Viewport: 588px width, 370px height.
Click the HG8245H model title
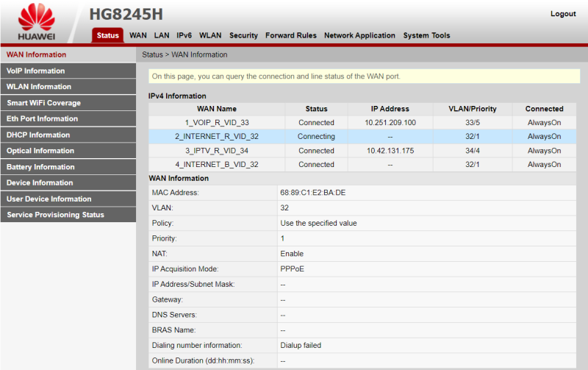pyautogui.click(x=126, y=14)
